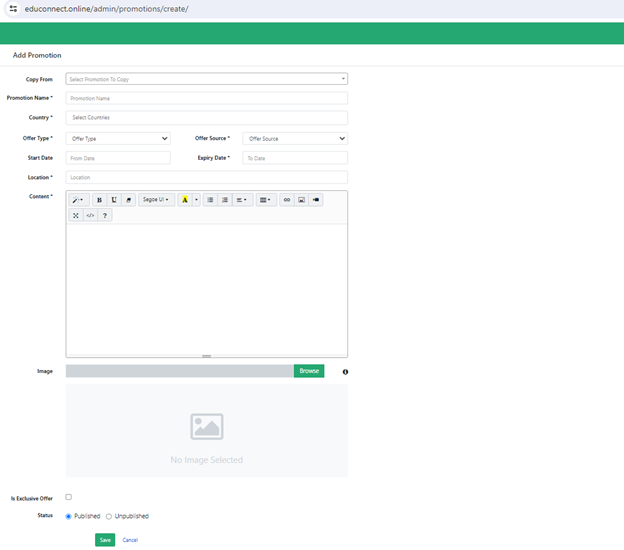This screenshot has width=624, height=550.
Task: Apply the yellow highlight font color
Action: click(x=185, y=200)
